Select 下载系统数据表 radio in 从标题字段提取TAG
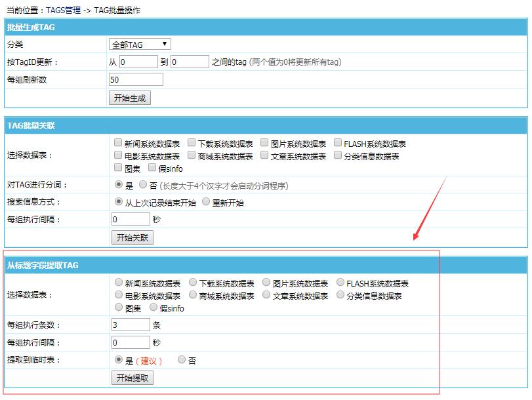This screenshot has height=400, width=532. click(193, 282)
